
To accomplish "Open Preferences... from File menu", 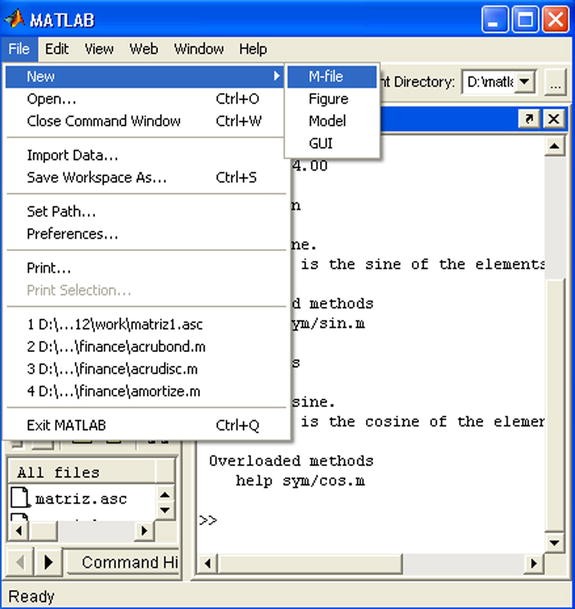I will tap(145, 234).
